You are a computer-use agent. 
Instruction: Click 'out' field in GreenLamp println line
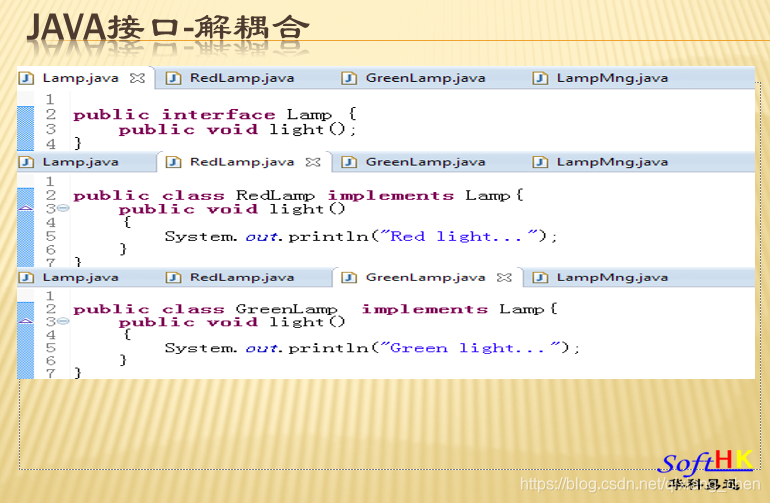click(x=261, y=348)
